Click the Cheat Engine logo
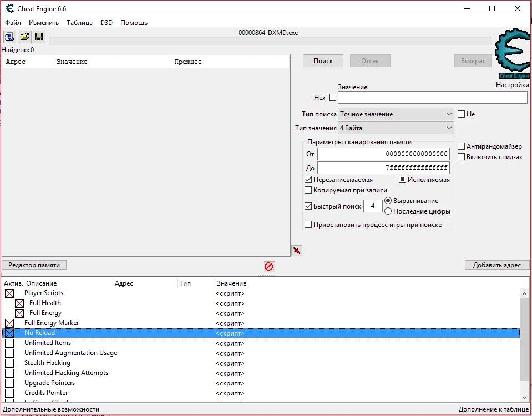 [511, 55]
